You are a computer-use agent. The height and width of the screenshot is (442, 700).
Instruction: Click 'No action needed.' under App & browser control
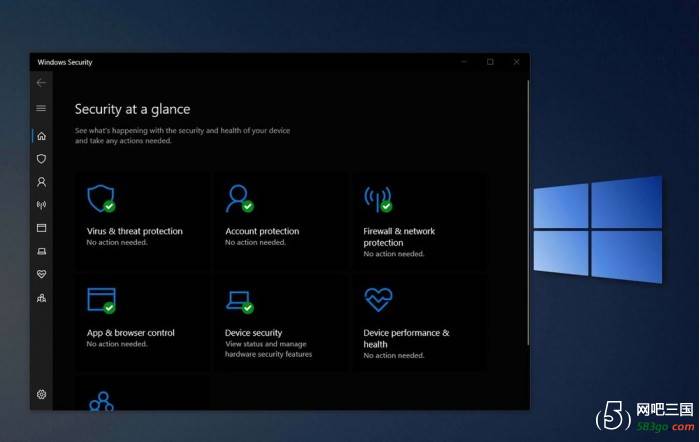click(117, 344)
